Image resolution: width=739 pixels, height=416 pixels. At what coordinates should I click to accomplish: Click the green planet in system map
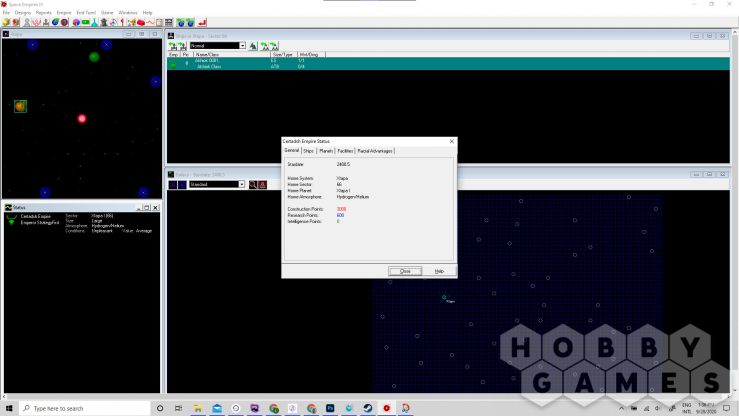pyautogui.click(x=94, y=57)
